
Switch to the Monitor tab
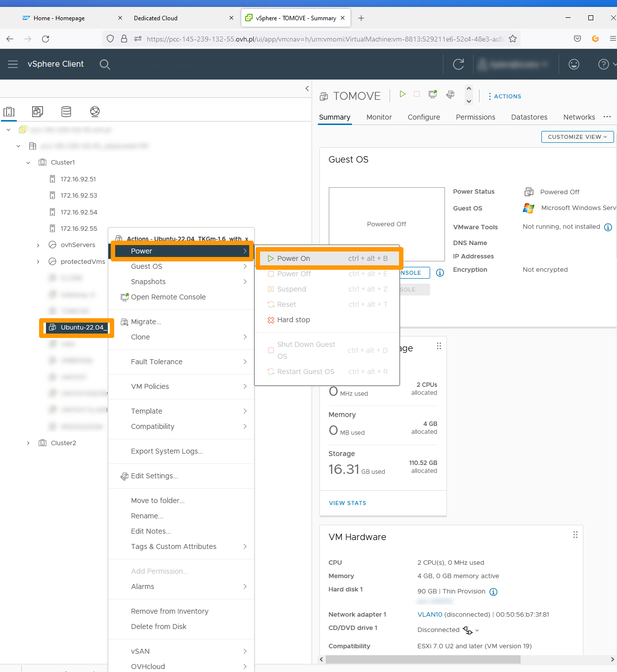point(379,117)
